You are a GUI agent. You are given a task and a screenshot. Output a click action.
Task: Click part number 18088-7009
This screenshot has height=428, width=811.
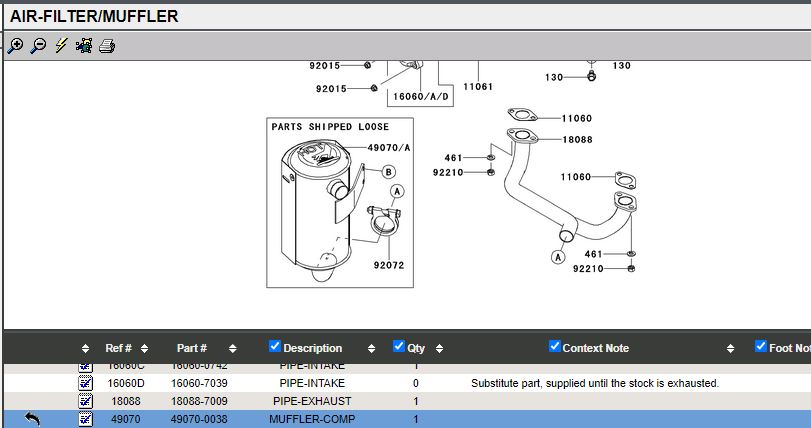coord(198,401)
